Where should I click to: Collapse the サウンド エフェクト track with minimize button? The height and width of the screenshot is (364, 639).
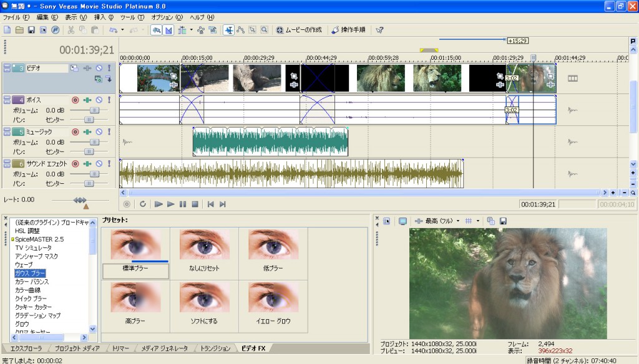click(x=7, y=161)
